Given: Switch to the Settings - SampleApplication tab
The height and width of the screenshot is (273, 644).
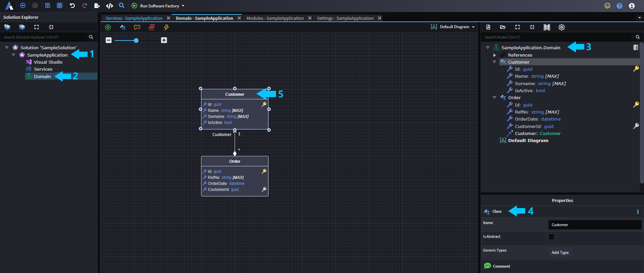Looking at the screenshot, I should (x=345, y=18).
